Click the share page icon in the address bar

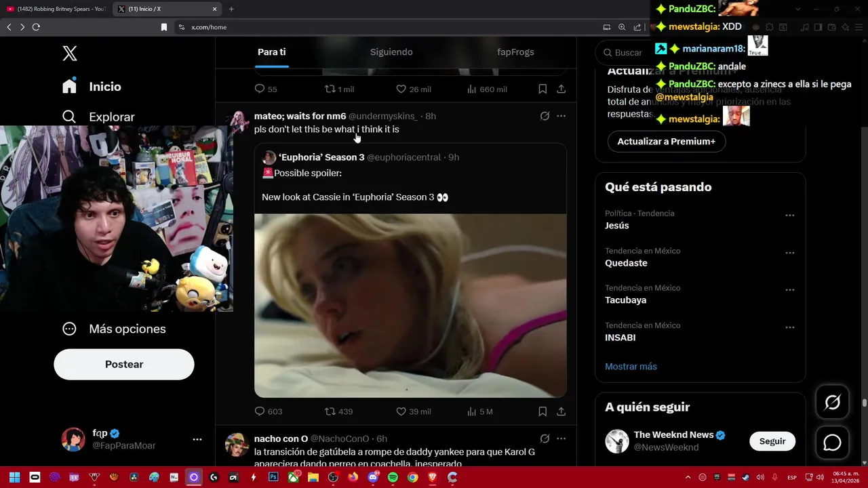pos(637,27)
